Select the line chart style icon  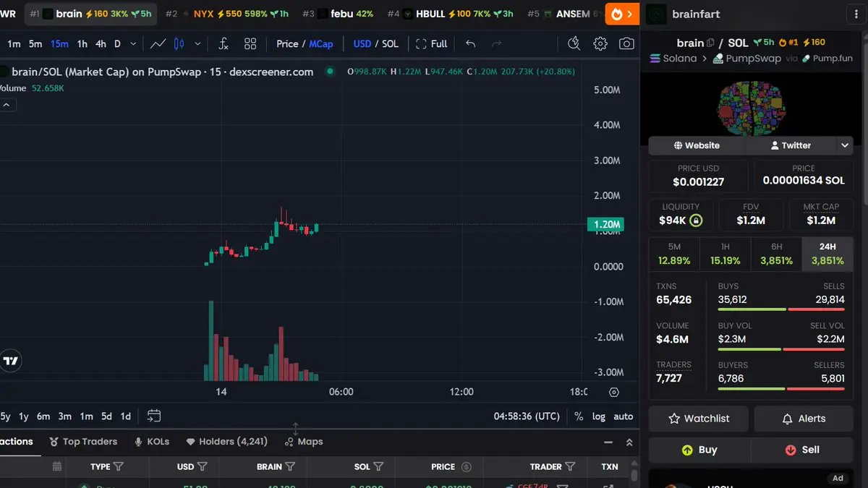tap(158, 43)
